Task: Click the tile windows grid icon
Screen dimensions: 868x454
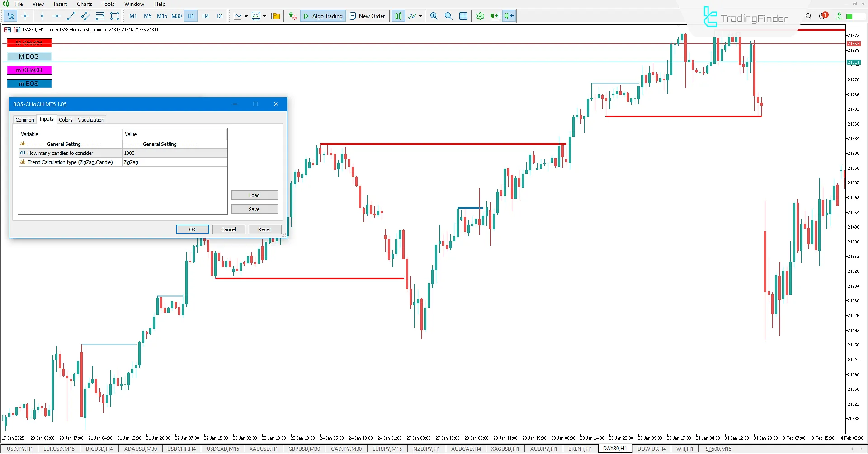Action: tap(463, 16)
